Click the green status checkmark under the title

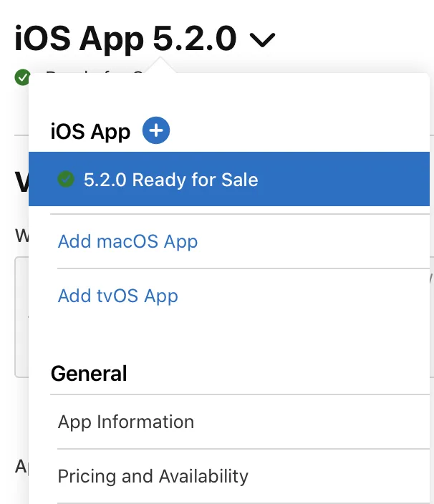pyautogui.click(x=22, y=76)
